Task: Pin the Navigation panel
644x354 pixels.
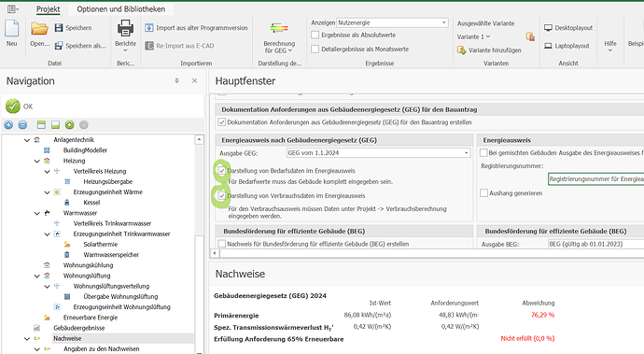Action: coord(177,81)
